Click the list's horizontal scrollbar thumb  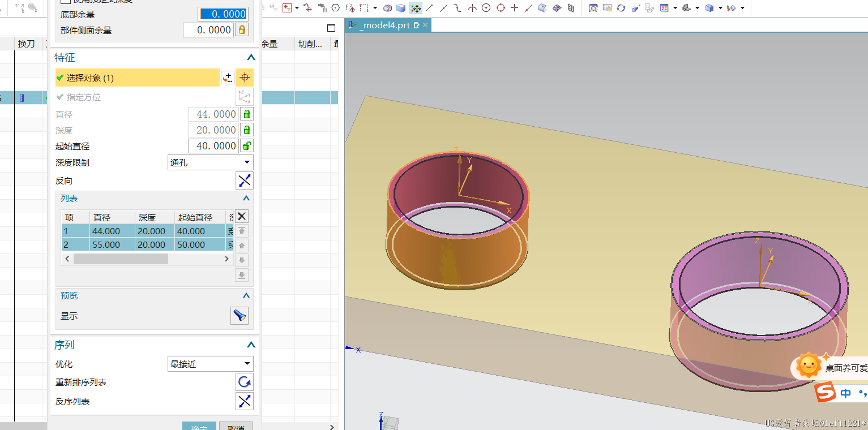[120, 259]
